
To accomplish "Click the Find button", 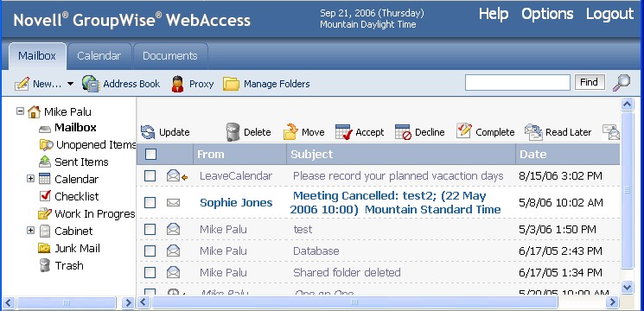I will [x=589, y=82].
